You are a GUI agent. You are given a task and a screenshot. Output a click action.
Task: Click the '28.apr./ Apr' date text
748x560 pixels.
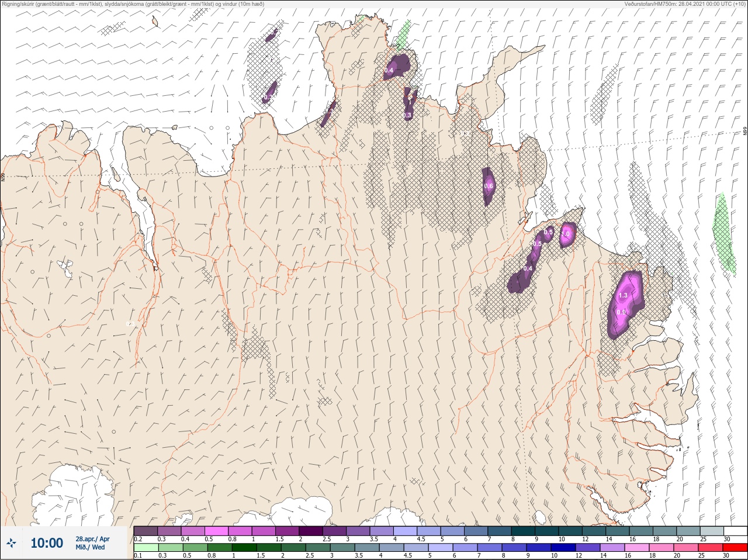92,539
